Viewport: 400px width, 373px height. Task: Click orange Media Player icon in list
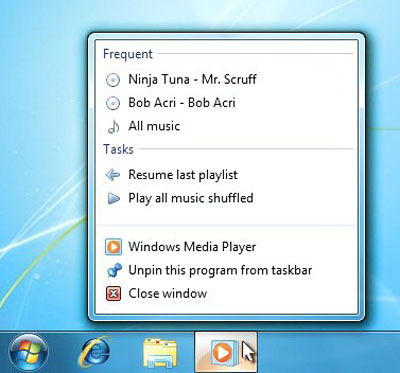(x=113, y=247)
